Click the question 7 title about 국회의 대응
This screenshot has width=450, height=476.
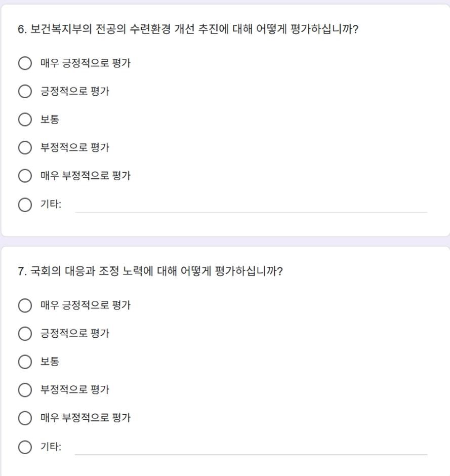point(150,271)
